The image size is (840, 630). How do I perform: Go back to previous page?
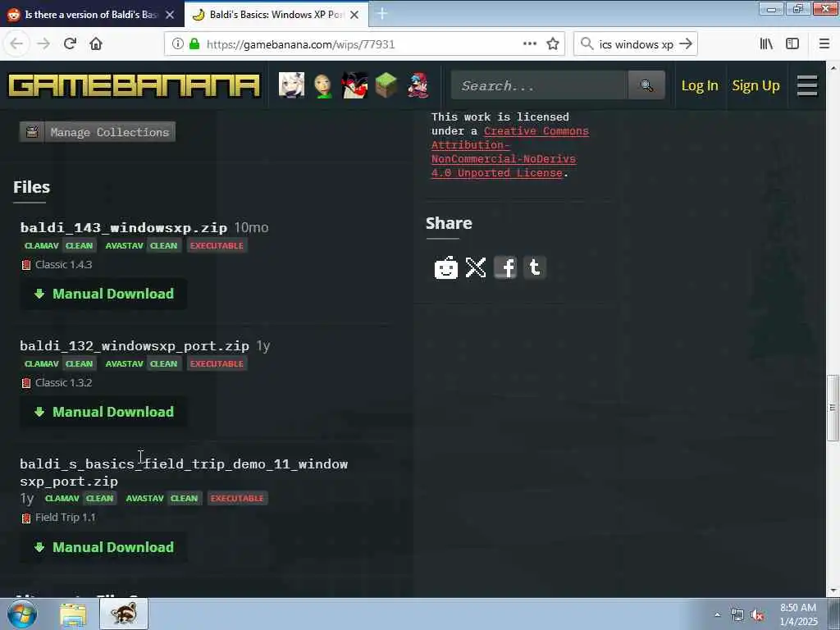click(16, 43)
